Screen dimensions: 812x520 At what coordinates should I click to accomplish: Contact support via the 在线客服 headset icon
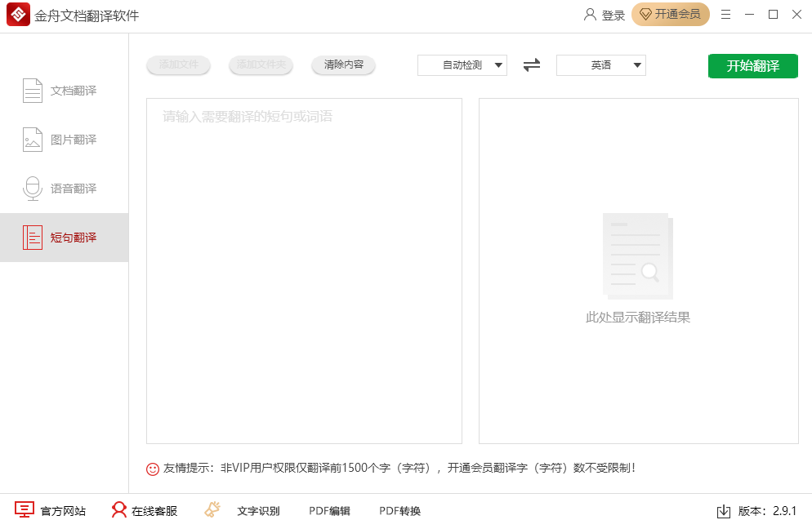119,510
